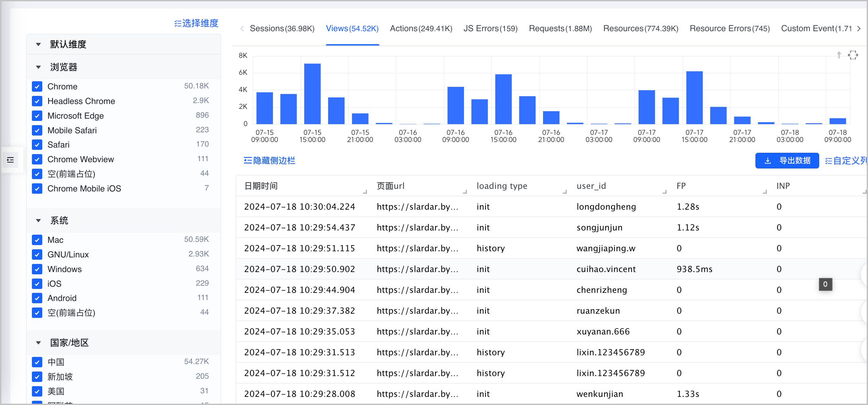The image size is (868, 405).
Task: Toggle the iOS system checkbox
Action: (x=37, y=284)
